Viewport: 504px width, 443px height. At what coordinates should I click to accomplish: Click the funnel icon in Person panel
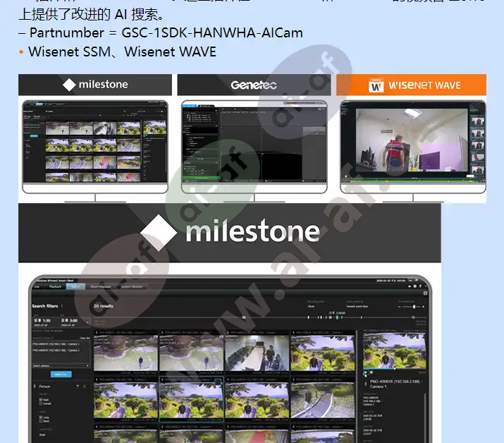[76, 387]
